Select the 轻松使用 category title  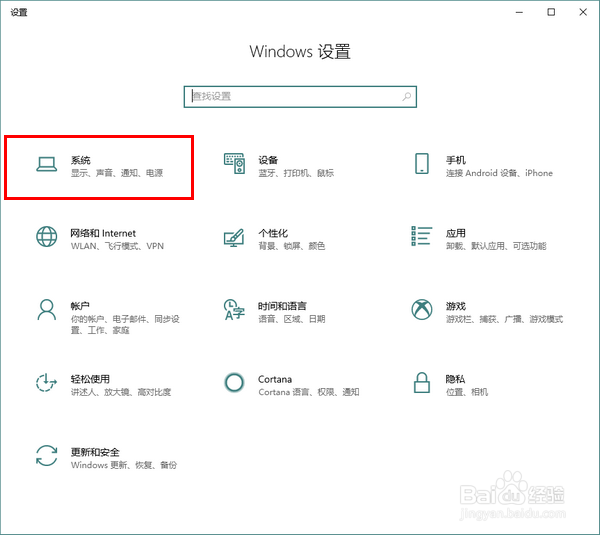[90, 379]
